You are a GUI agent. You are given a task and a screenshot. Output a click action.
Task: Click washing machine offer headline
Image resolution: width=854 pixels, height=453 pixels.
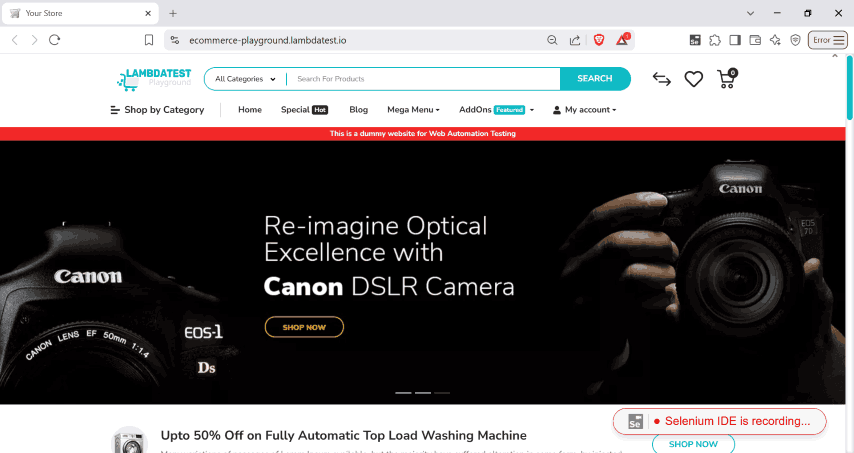click(344, 436)
